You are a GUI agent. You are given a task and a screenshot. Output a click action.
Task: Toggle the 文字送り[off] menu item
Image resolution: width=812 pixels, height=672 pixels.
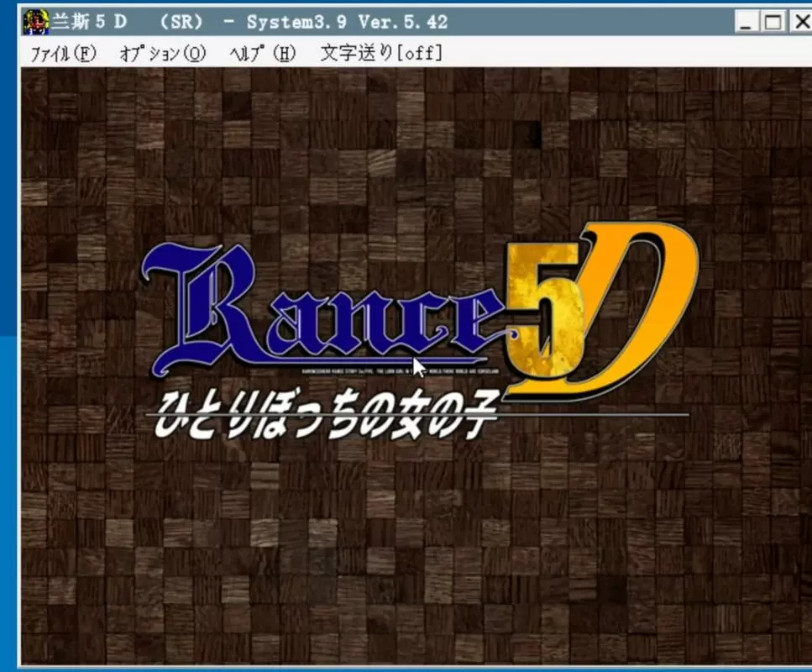382,53
